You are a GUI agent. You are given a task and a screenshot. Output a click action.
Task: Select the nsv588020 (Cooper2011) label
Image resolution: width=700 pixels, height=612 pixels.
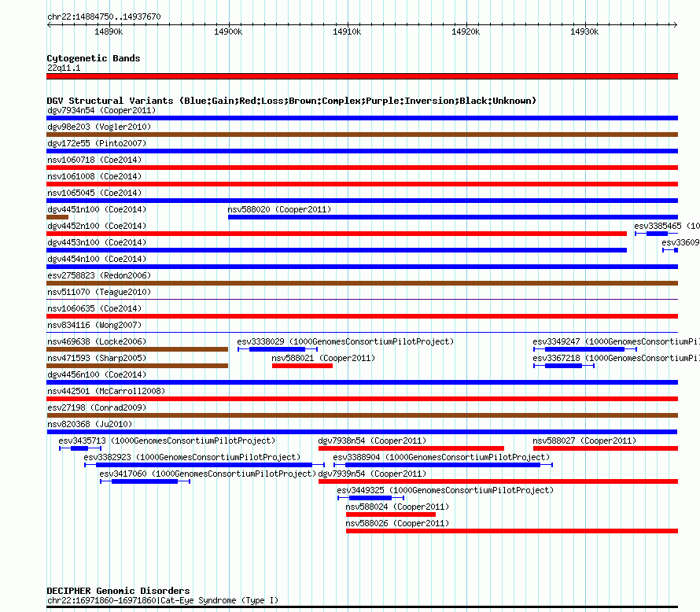click(x=279, y=209)
